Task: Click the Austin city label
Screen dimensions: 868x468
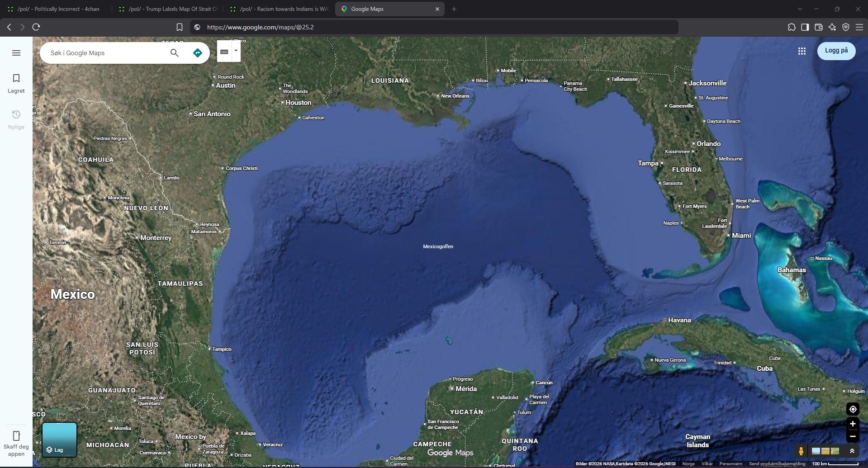Action: tap(226, 85)
